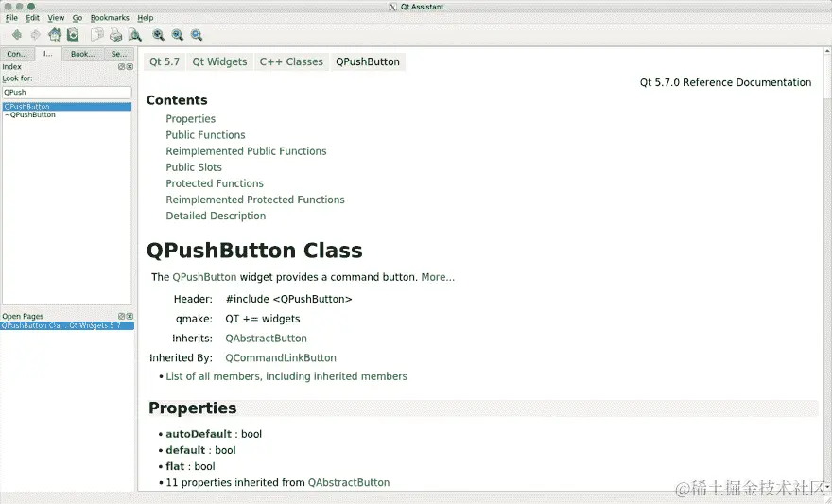Image resolution: width=832 pixels, height=504 pixels.
Task: Jump to Public Slots link
Action: [194, 167]
